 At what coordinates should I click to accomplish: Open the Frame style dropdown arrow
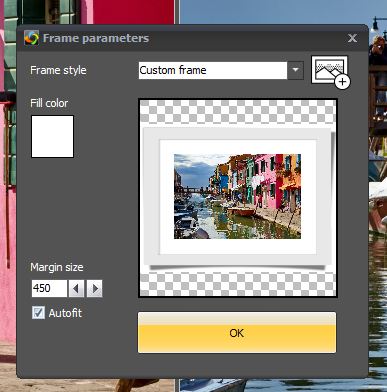[295, 70]
